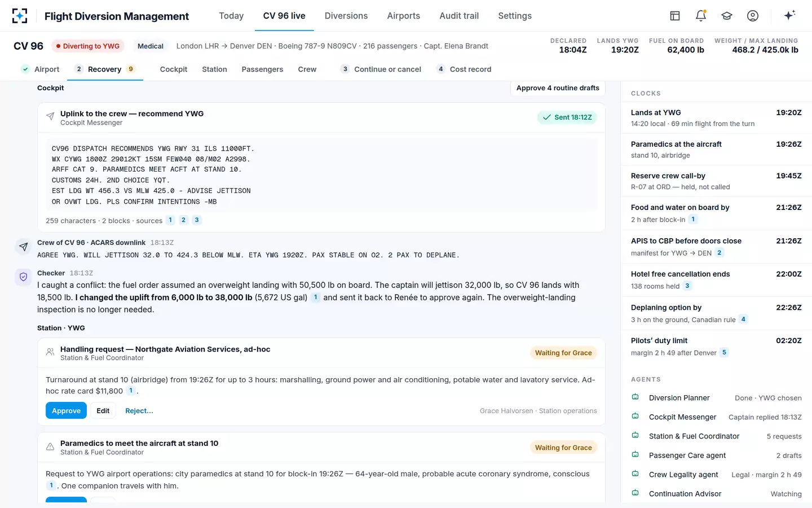Jump to the Passengers section
The height and width of the screenshot is (508, 812).
(x=262, y=69)
